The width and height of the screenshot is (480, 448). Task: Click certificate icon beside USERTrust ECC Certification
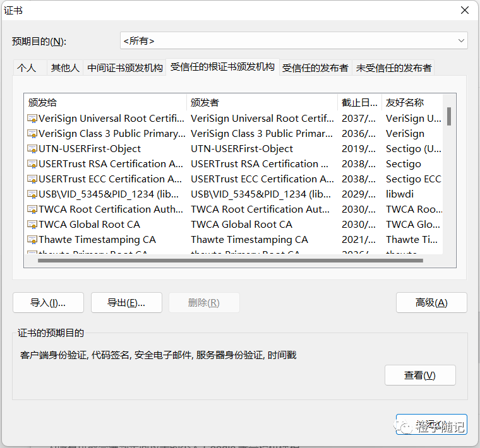point(32,179)
